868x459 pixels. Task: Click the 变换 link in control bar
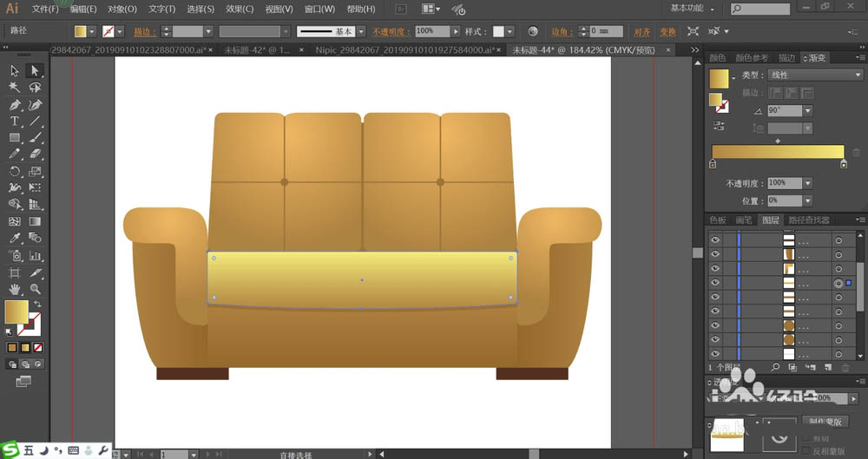point(667,31)
